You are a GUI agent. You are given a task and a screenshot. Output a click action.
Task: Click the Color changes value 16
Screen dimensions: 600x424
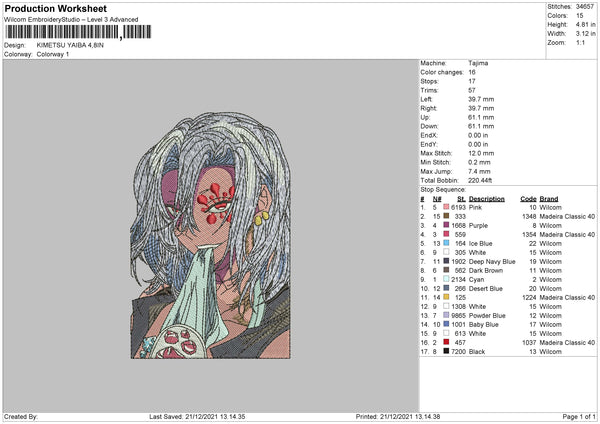pyautogui.click(x=472, y=72)
